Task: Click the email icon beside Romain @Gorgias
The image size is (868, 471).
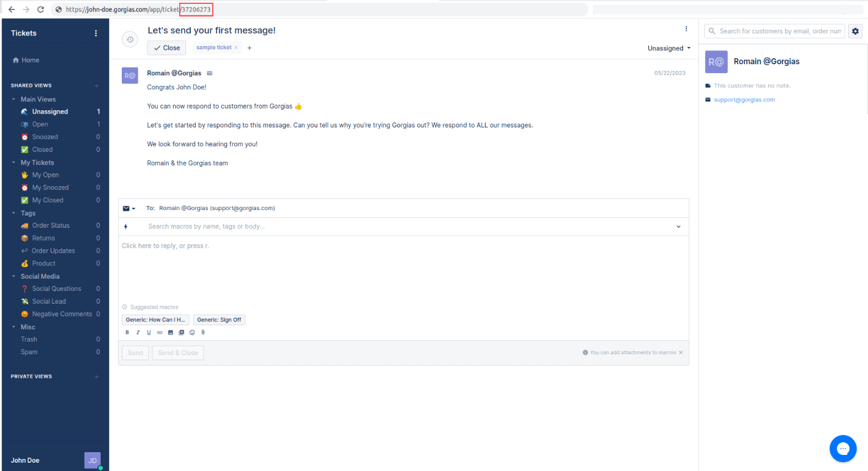Action: [x=210, y=73]
